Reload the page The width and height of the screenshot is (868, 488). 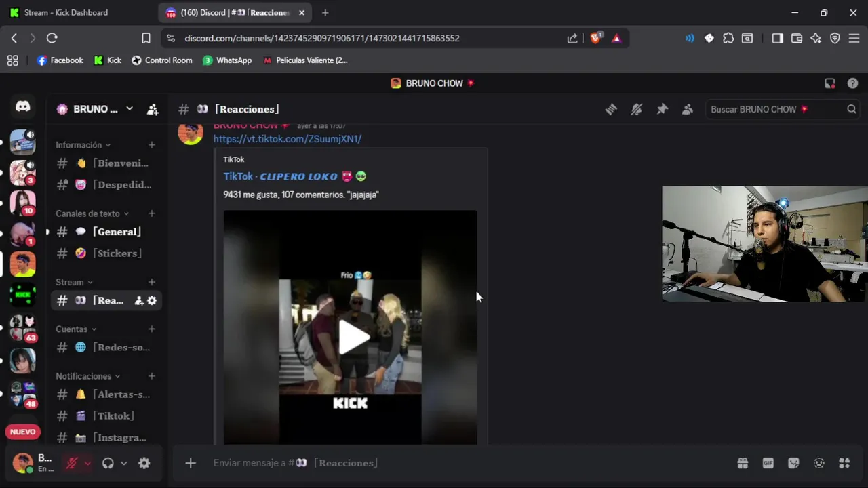tap(52, 38)
